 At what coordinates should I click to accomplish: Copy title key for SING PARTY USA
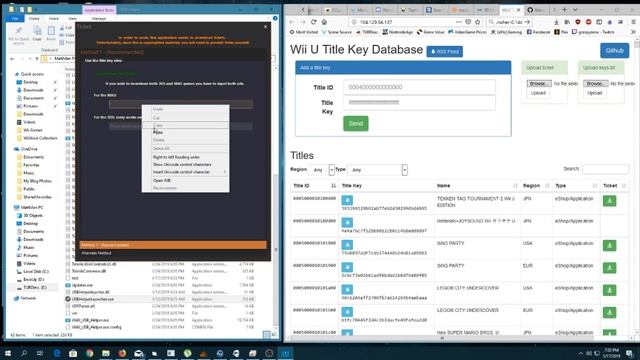click(347, 245)
